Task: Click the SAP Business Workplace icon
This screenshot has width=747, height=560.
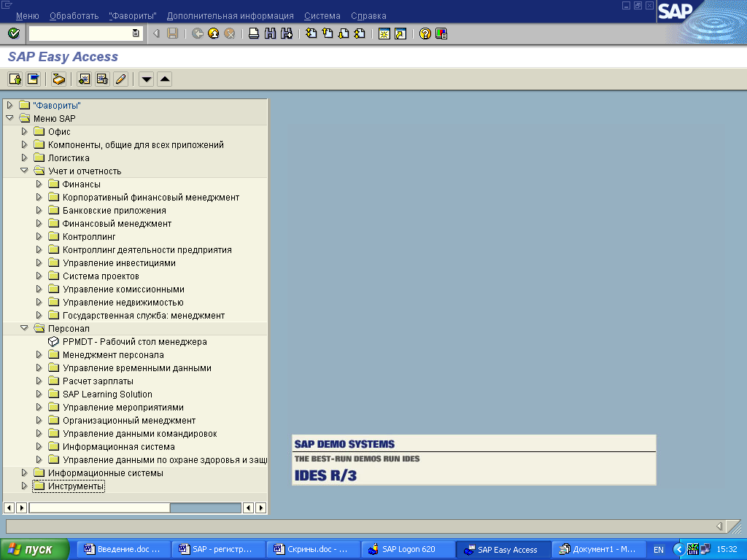Action: 58,79
